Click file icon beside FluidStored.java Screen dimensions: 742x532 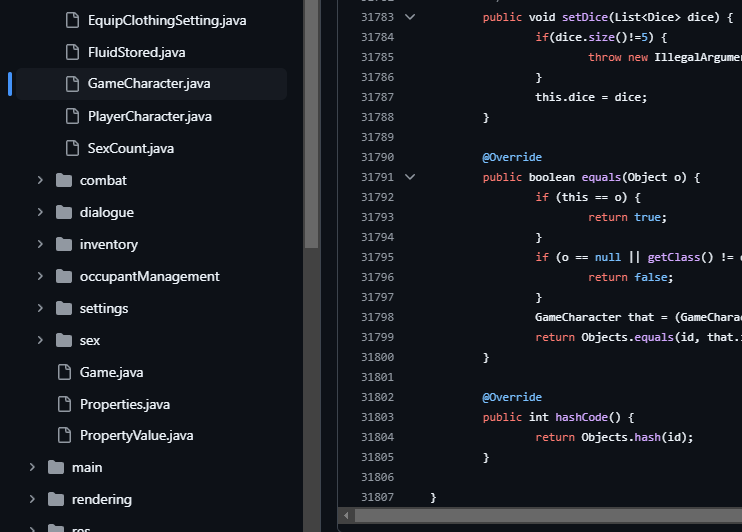click(72, 52)
